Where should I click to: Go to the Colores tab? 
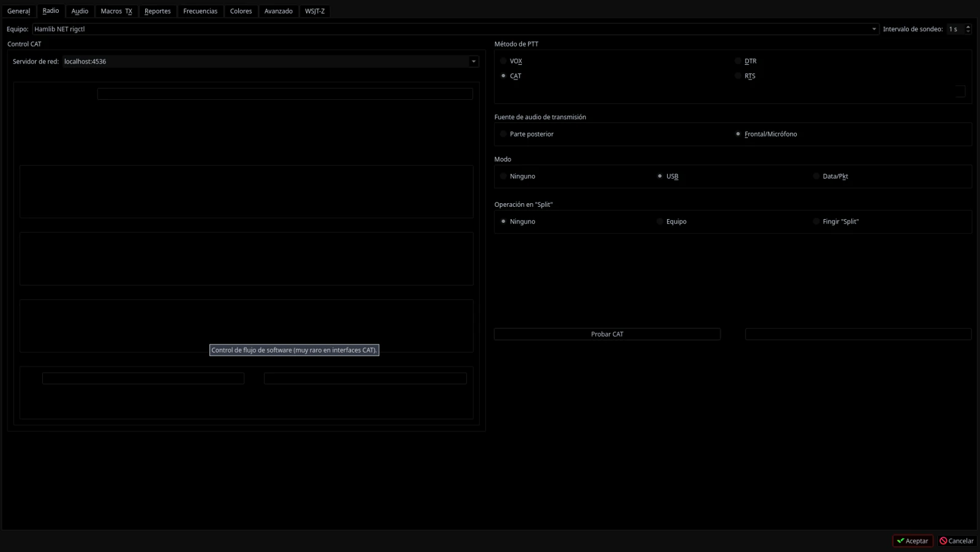[241, 11]
